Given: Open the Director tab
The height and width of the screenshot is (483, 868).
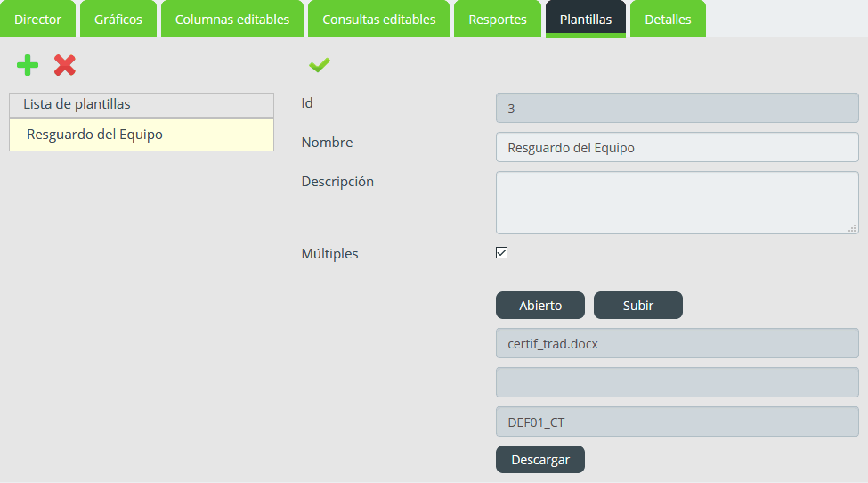Looking at the screenshot, I should coord(37,20).
